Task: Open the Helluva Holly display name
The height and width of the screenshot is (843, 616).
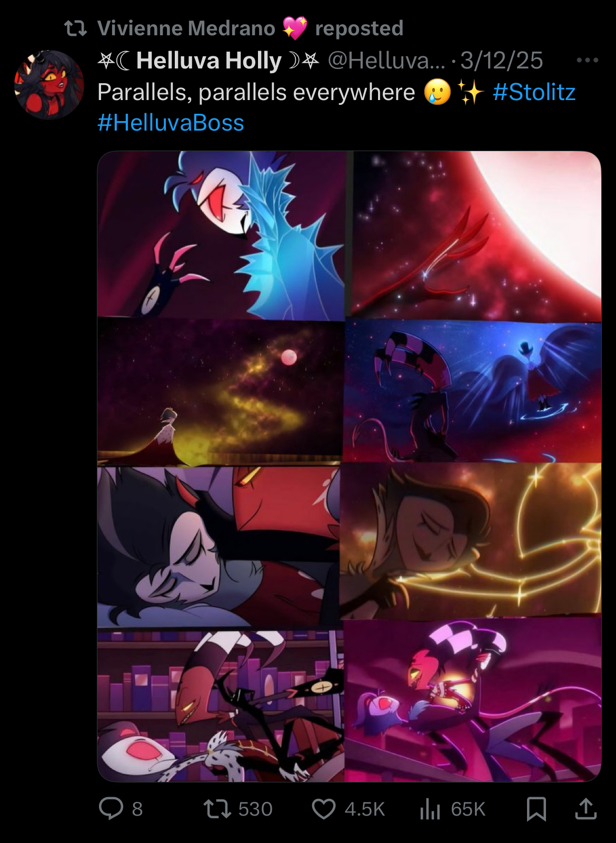Action: (208, 61)
